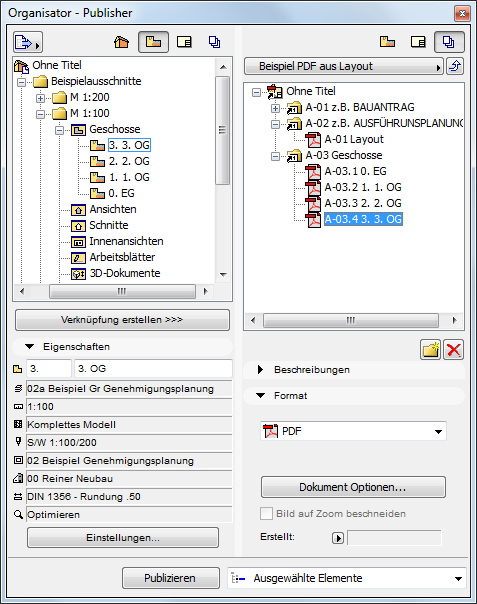Viewport: 477px width, 604px height.
Task: Click the A-03 Geschosse shortcut folder icon
Action: [x=294, y=156]
